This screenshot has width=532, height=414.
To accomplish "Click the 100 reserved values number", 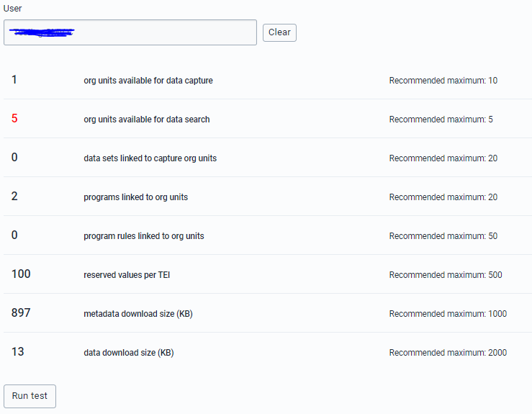I will [21, 274].
